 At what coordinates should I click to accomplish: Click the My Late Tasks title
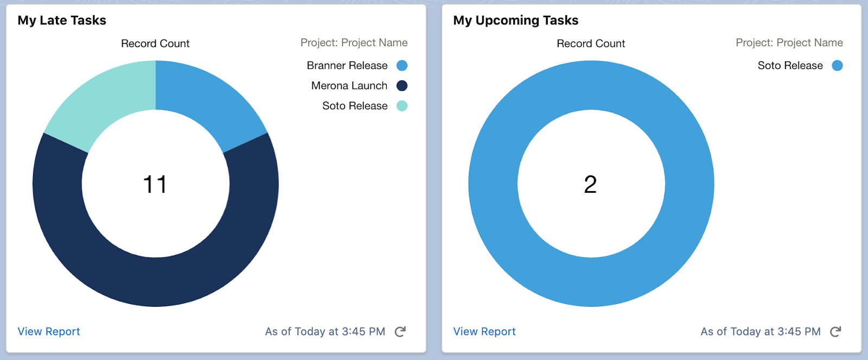pyautogui.click(x=62, y=21)
